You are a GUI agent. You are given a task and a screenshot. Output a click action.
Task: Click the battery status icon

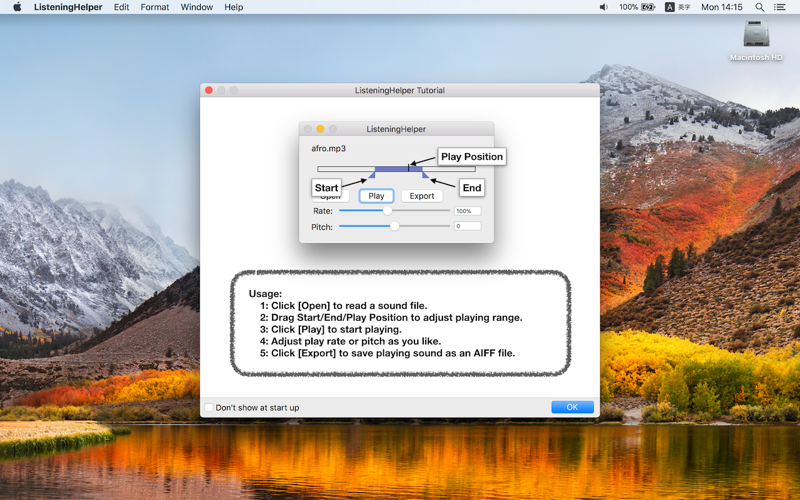[648, 7]
